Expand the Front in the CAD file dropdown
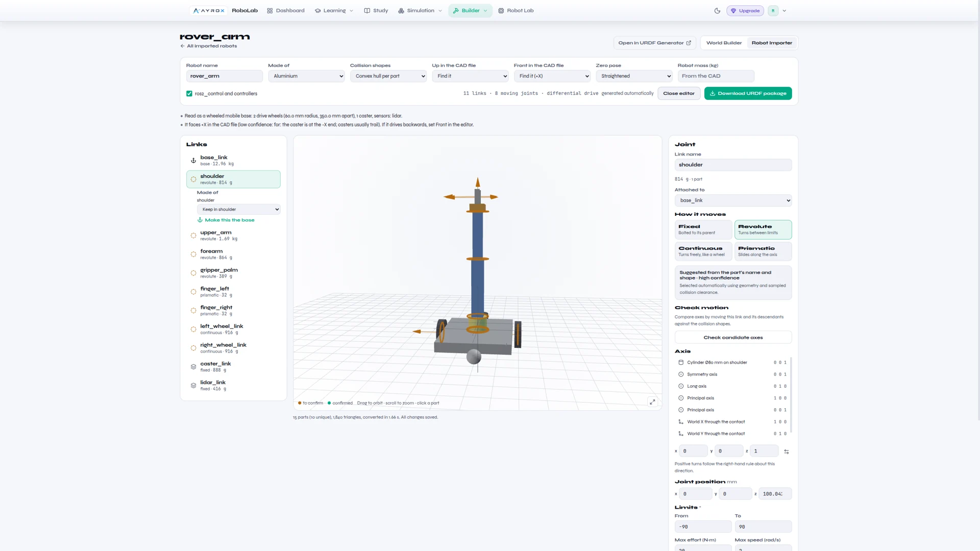This screenshot has width=980, height=551. click(x=552, y=76)
